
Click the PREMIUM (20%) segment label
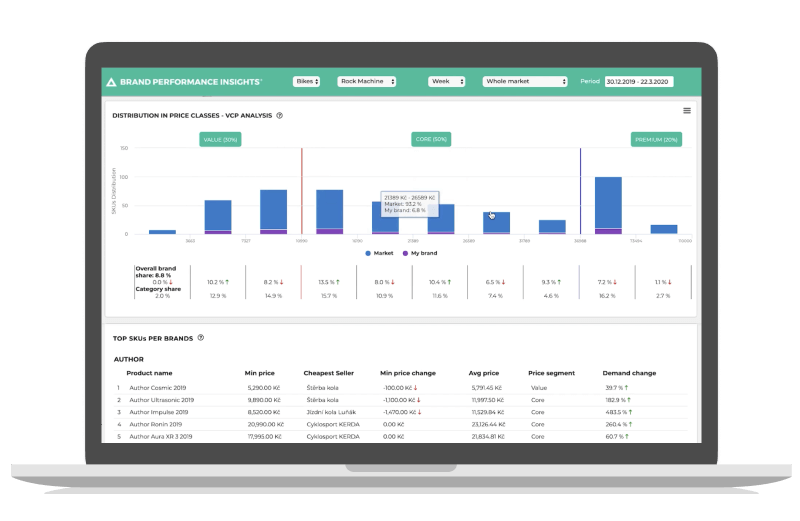pyautogui.click(x=656, y=139)
